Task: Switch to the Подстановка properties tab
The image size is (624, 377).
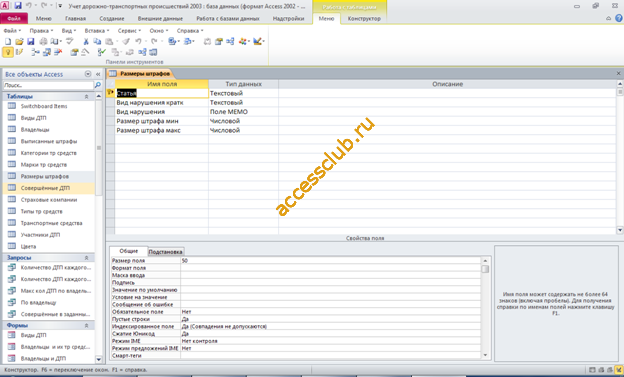Action: 165,252
